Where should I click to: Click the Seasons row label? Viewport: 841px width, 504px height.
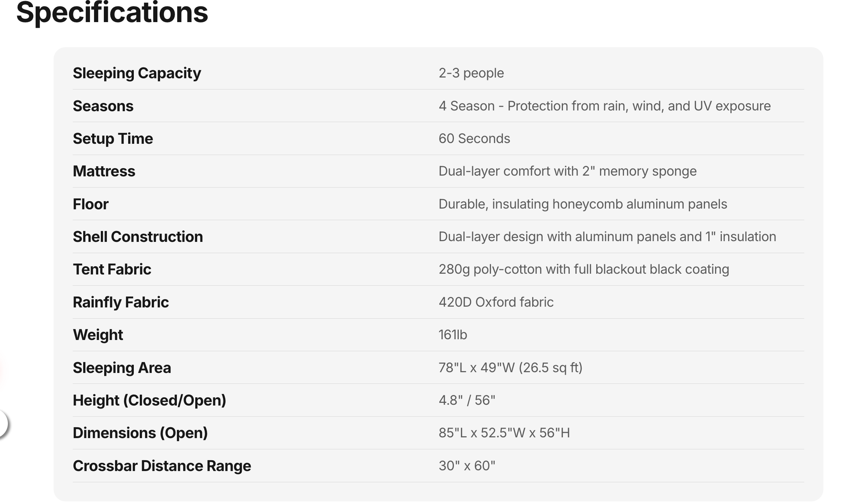click(x=103, y=106)
